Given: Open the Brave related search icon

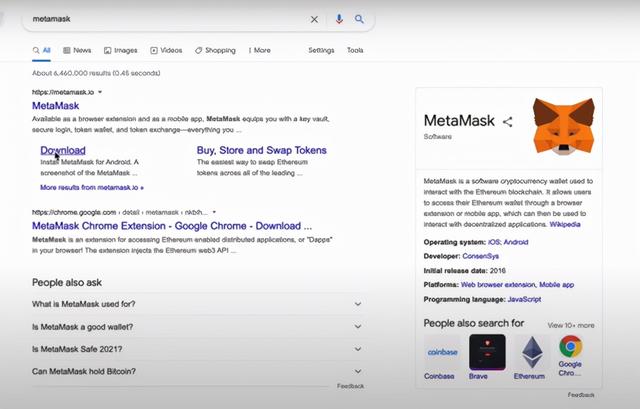Looking at the screenshot, I should pos(487,352).
